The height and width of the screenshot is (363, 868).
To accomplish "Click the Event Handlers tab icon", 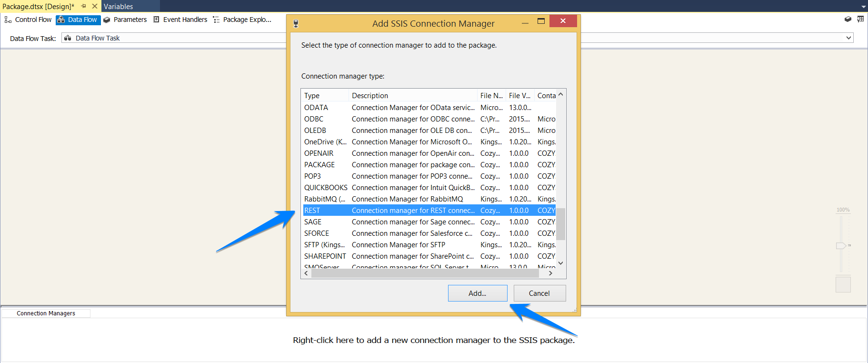I will [x=156, y=20].
